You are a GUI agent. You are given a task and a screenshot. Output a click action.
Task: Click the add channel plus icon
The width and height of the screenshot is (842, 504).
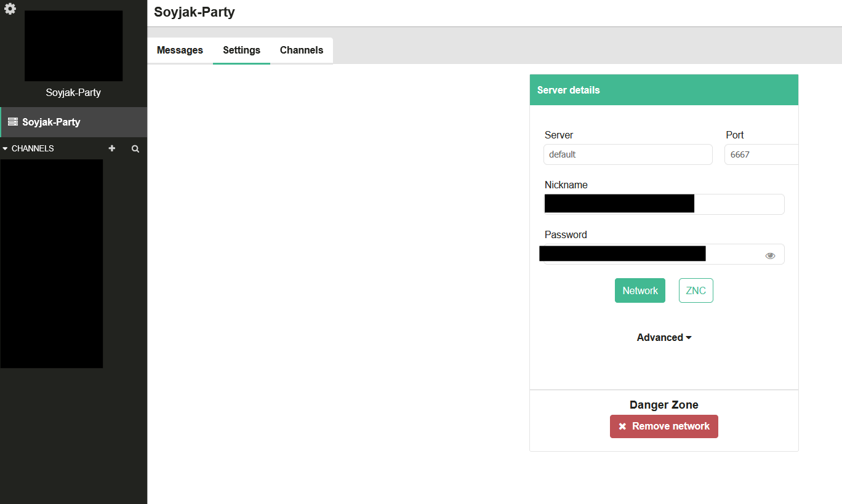click(x=112, y=148)
